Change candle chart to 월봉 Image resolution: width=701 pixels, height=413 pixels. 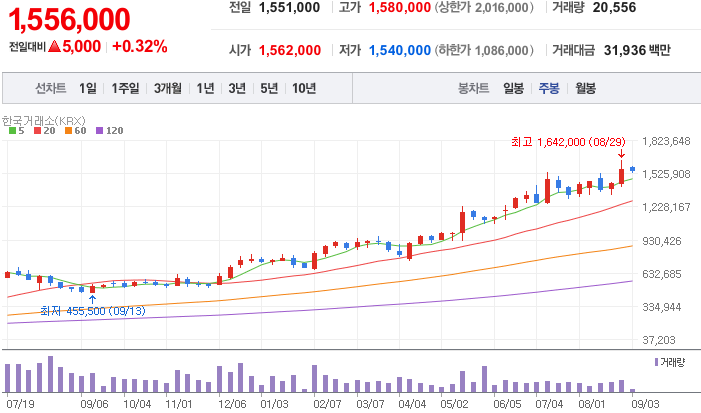(584, 88)
